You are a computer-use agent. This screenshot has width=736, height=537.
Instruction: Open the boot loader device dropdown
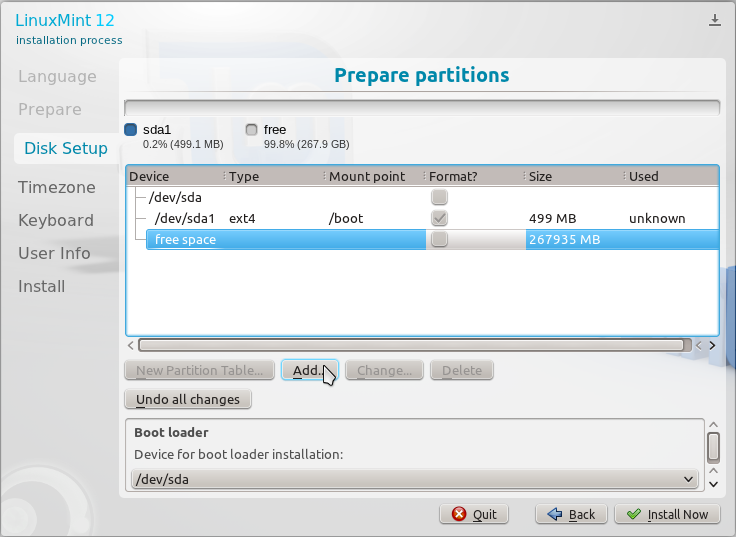(x=414, y=479)
